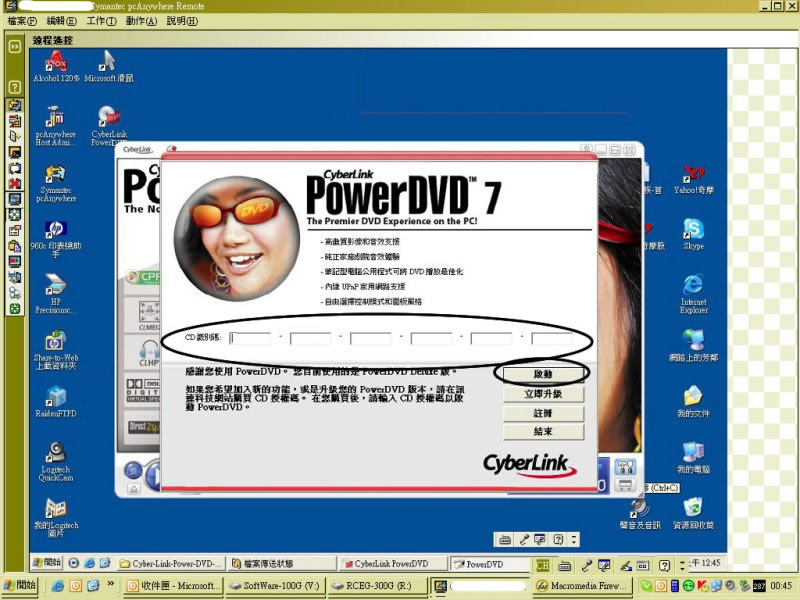
Task: Open the 編輯(E) menu
Action: coord(61,21)
